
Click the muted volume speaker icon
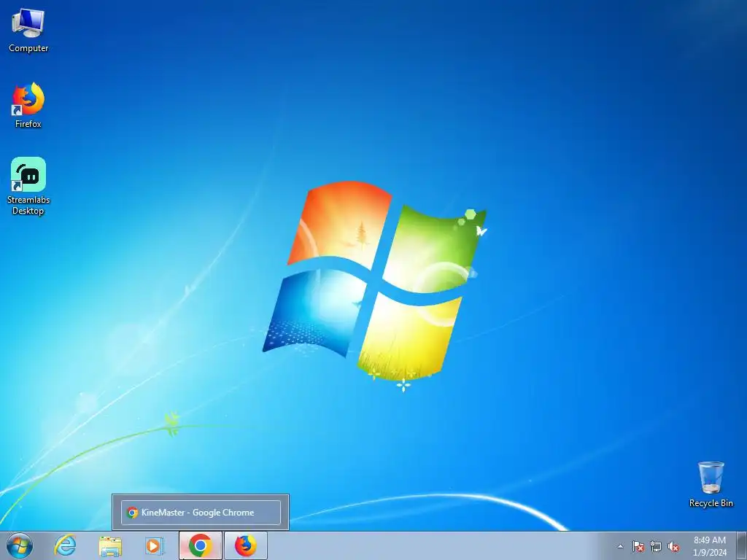[x=673, y=546]
